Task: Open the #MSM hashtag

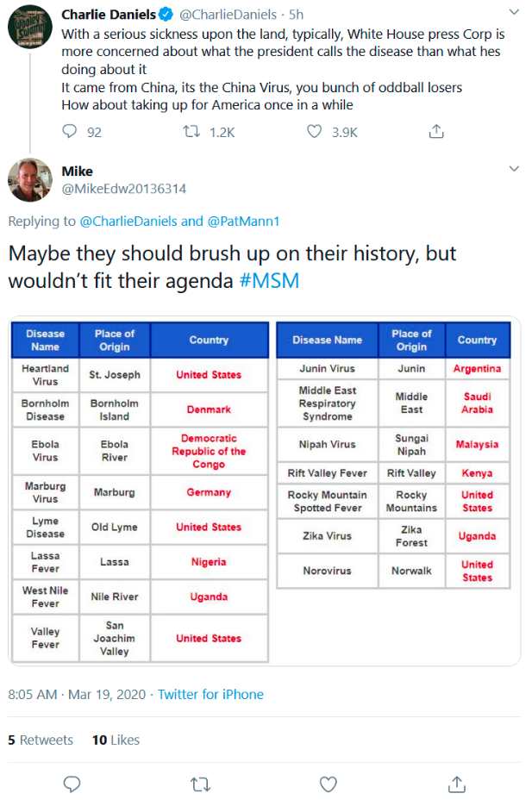Action: 269,281
